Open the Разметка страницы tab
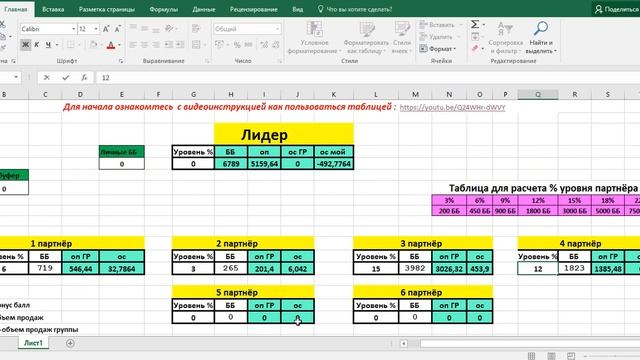 click(107, 9)
